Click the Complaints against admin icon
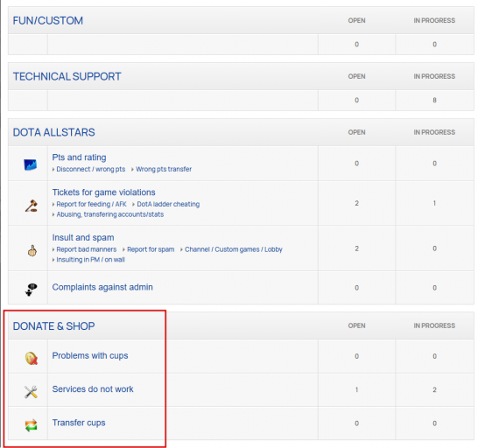This screenshot has width=478, height=448. pyautogui.click(x=31, y=290)
